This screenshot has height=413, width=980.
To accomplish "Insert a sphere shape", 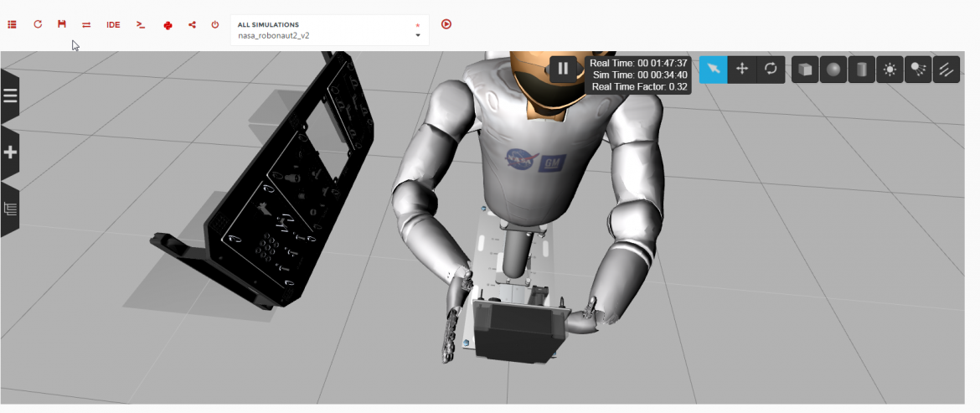I will click(x=833, y=70).
